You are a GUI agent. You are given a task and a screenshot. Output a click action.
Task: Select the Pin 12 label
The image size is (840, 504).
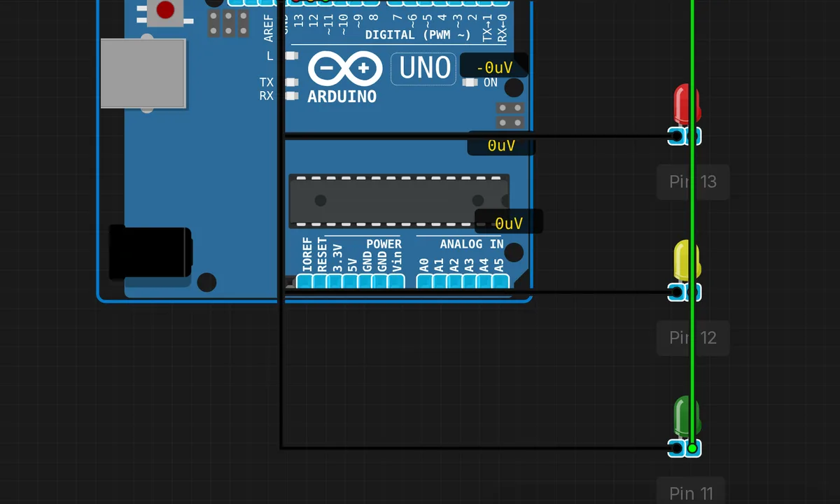tap(693, 338)
